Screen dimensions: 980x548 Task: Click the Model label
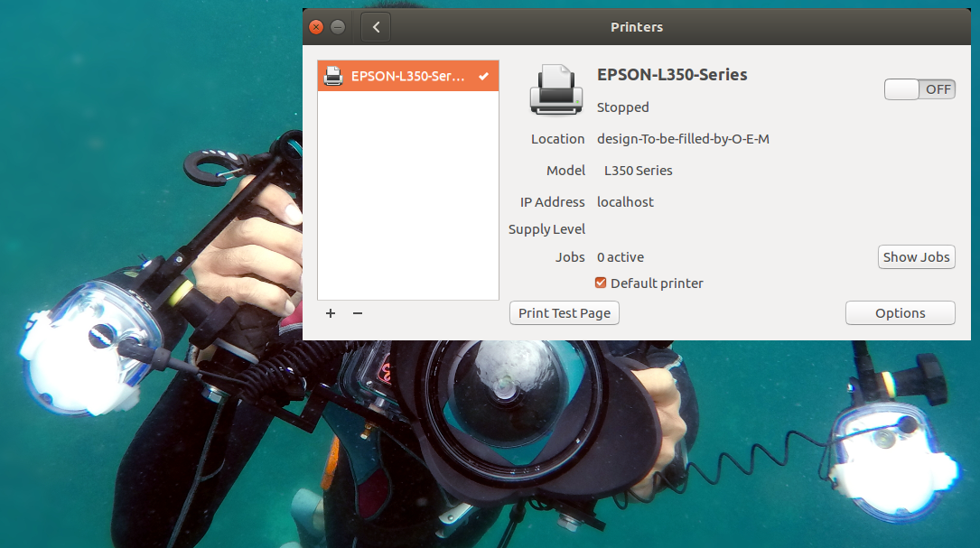click(565, 171)
